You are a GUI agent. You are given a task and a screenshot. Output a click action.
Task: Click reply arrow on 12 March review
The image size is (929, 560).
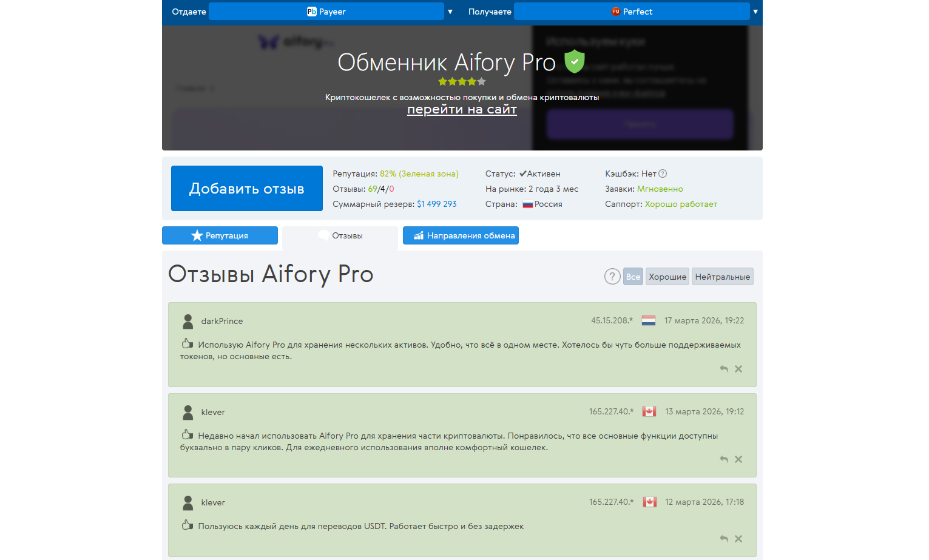click(x=723, y=539)
